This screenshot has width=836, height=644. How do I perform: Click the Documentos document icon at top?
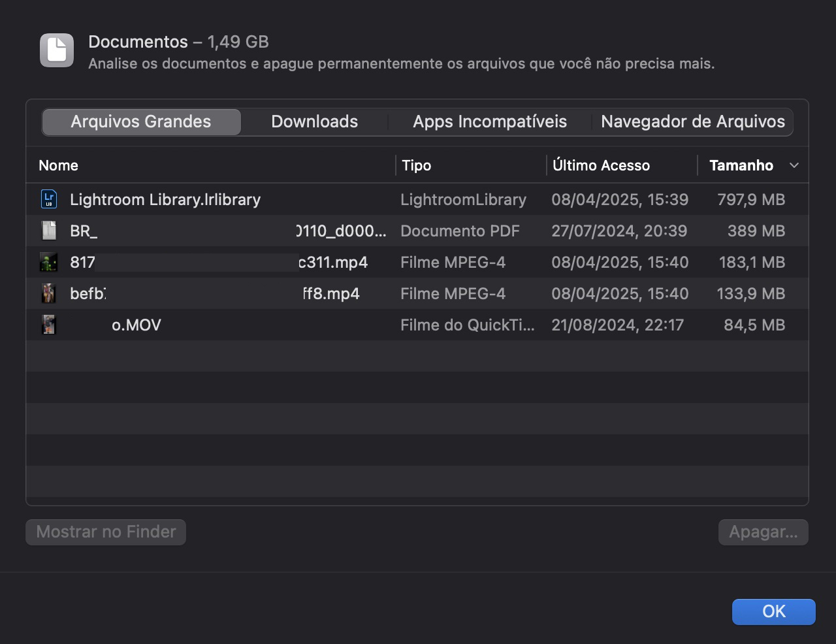pyautogui.click(x=56, y=50)
